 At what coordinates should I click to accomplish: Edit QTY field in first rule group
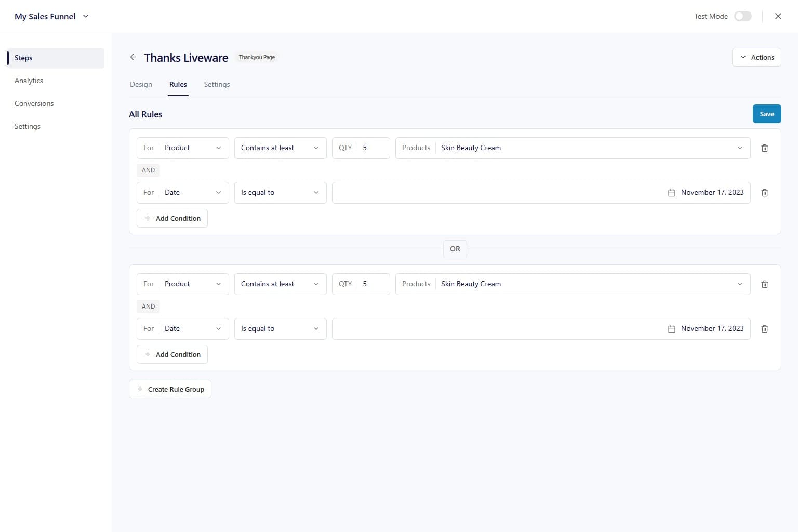361,148
